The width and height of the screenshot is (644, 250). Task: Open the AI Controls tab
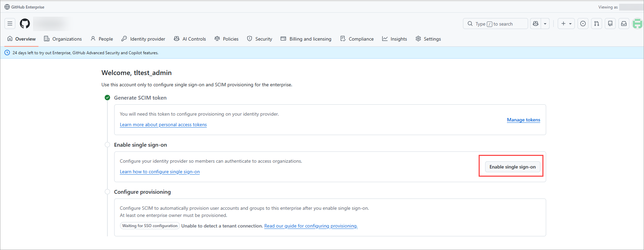(190, 39)
